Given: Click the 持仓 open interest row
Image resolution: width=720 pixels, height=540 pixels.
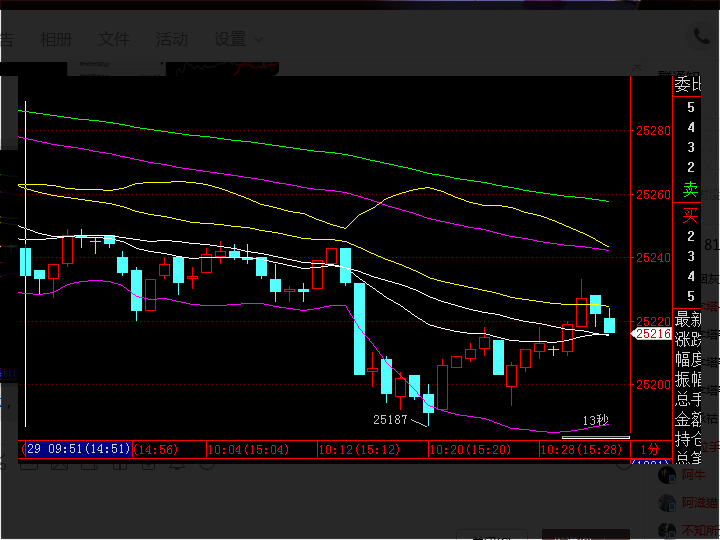Looking at the screenshot, I should coord(687,440).
